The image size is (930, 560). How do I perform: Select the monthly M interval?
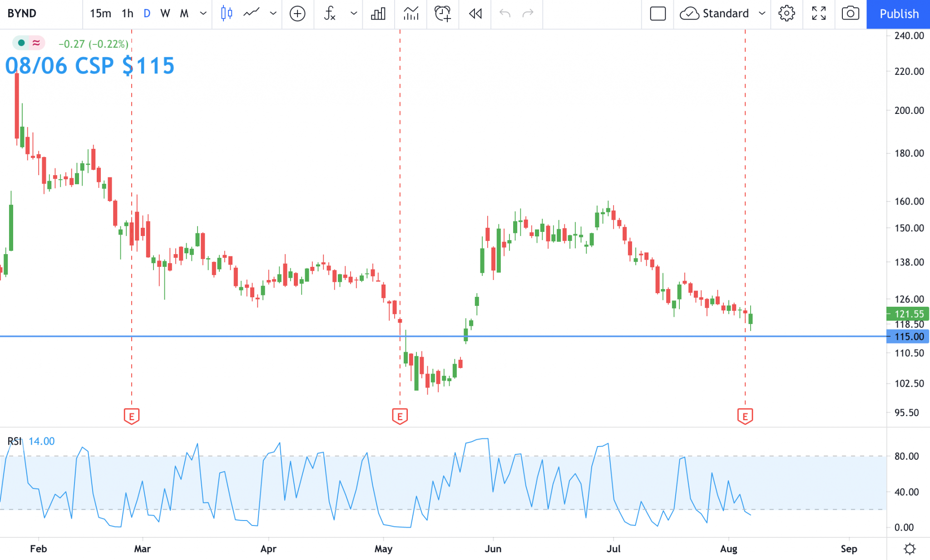click(x=184, y=14)
